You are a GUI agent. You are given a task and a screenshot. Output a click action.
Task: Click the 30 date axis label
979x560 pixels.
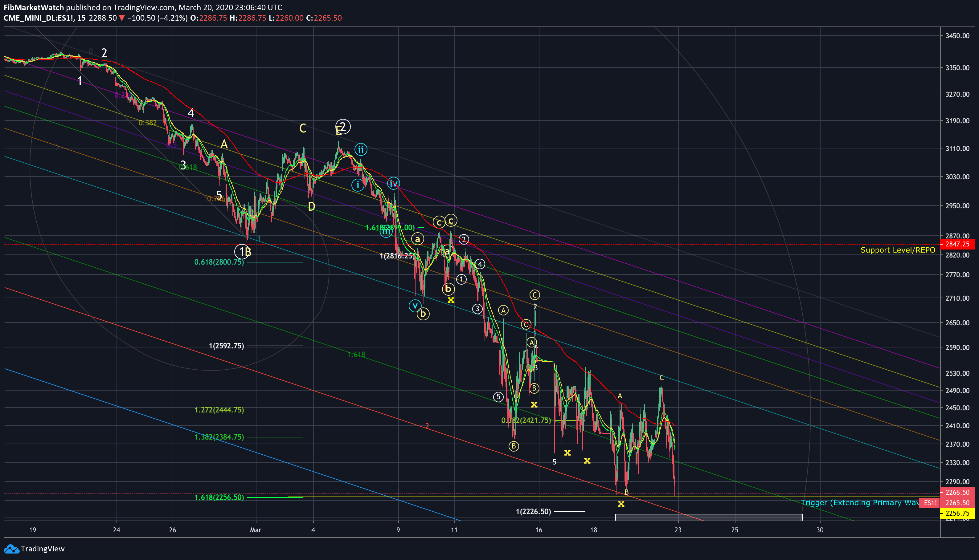(820, 530)
